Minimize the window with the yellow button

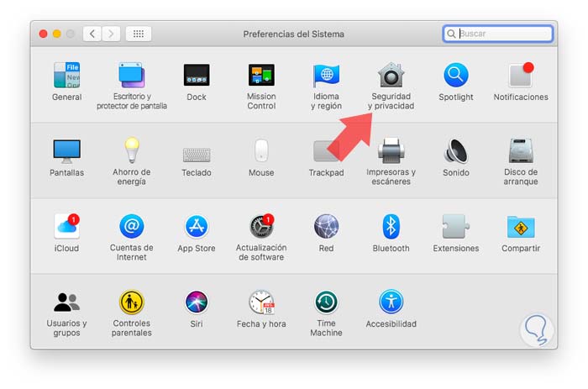(56, 34)
